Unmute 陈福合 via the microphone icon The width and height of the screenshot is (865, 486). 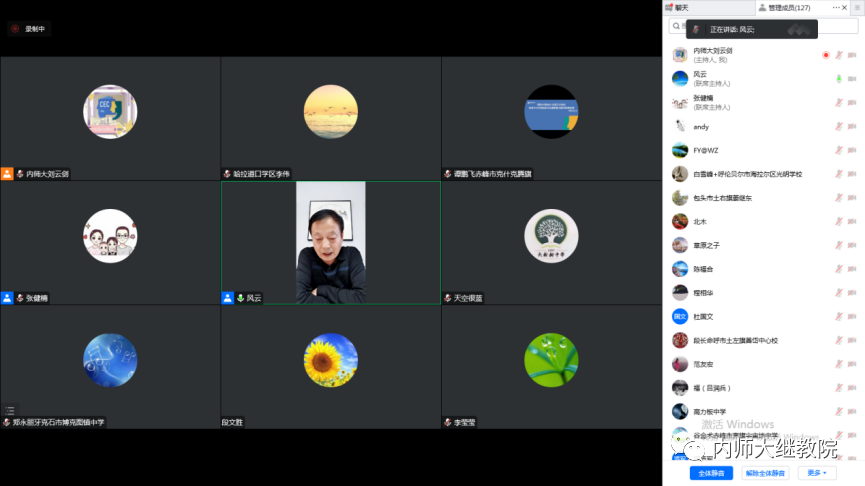pos(839,269)
